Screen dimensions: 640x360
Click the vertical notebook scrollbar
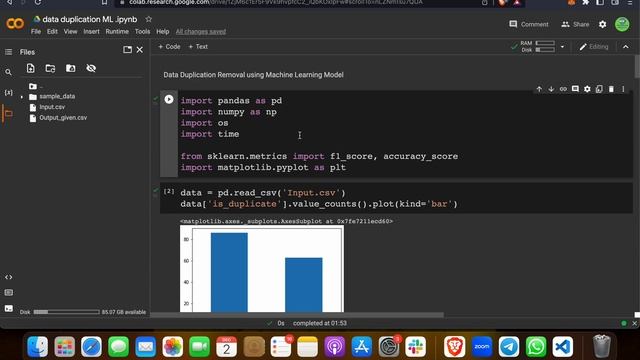tap(637, 67)
